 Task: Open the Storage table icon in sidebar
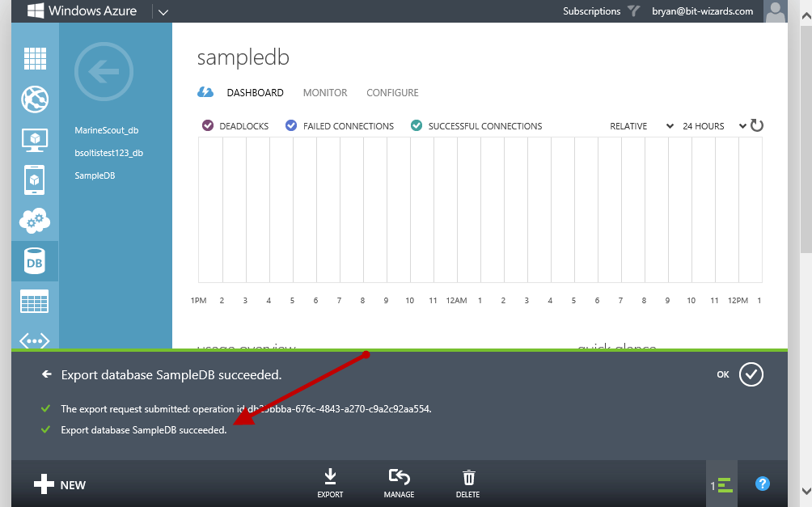35,302
